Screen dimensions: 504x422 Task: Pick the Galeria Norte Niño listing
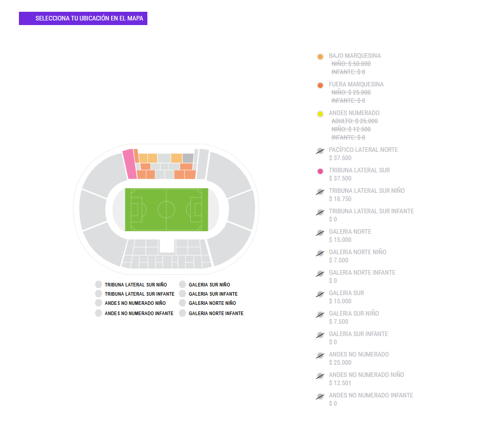click(x=357, y=252)
